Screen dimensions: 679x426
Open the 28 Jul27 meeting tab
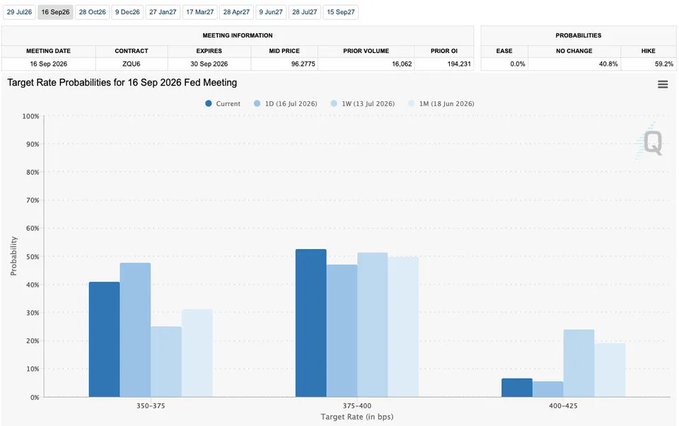click(304, 12)
